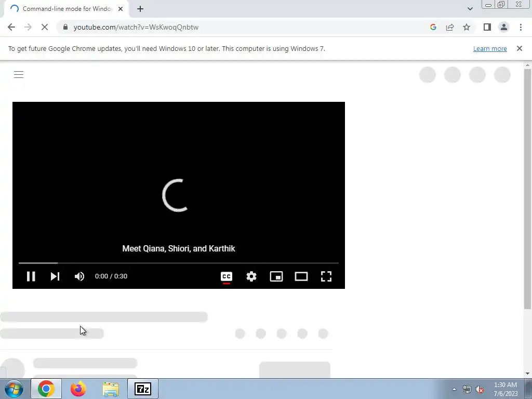Enable theater mode view
Viewport: 532px width, 399px height.
coord(301,276)
